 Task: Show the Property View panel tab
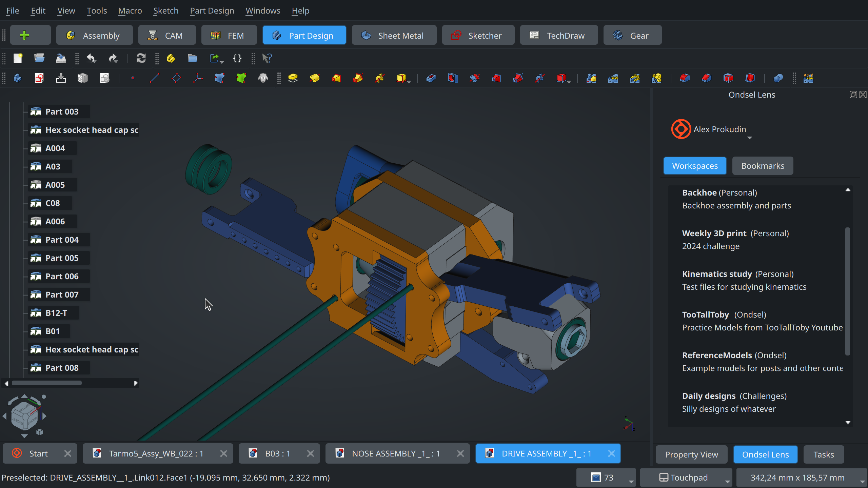click(x=691, y=454)
